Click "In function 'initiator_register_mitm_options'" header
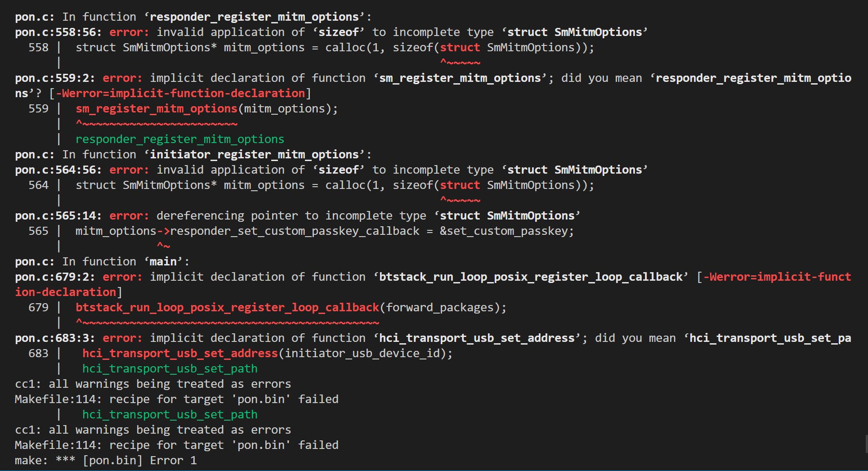This screenshot has width=868, height=471. (193, 155)
